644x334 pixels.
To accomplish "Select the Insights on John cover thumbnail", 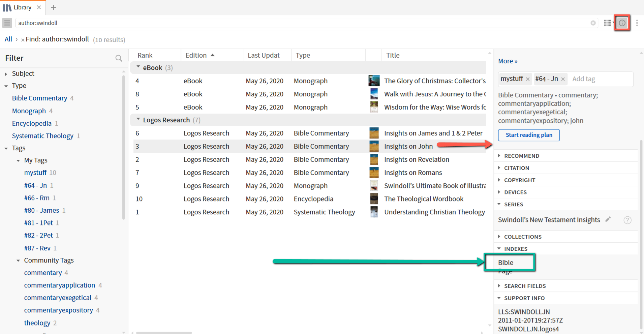I will [x=374, y=146].
